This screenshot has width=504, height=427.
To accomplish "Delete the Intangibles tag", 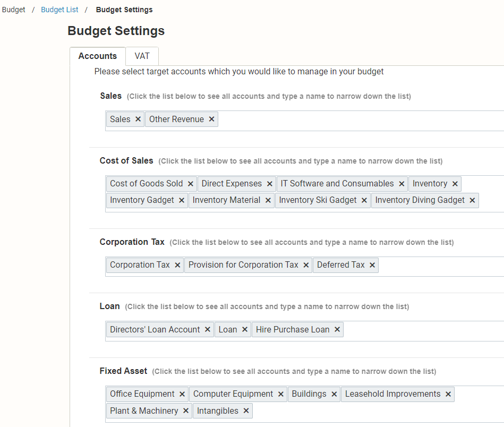I will [x=246, y=411].
